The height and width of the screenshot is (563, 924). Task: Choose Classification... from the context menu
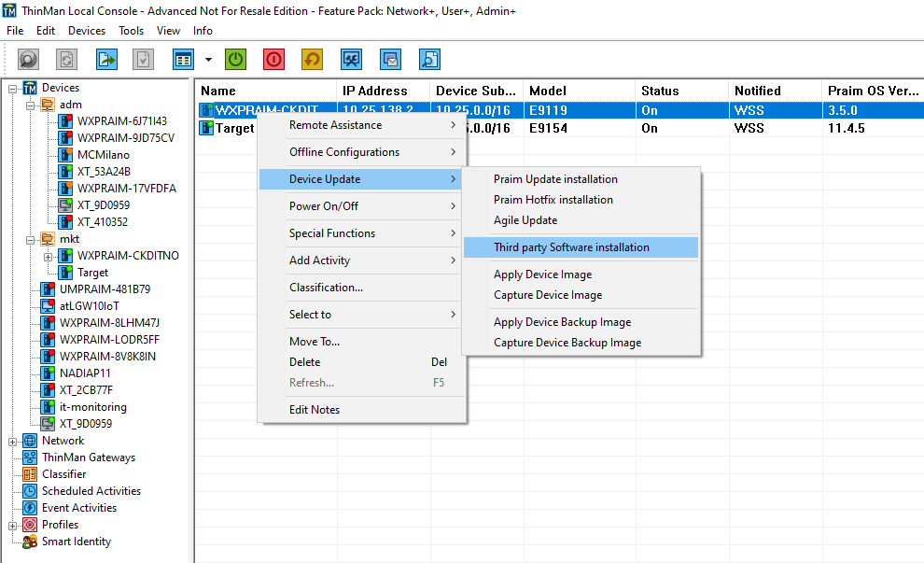pyautogui.click(x=362, y=288)
